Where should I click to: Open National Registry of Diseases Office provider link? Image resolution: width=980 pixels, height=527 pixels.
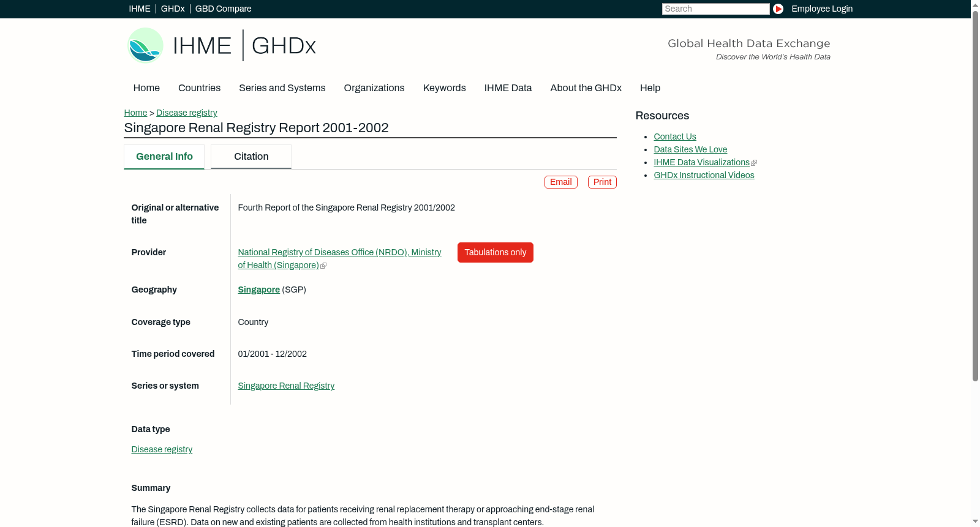[x=339, y=259]
